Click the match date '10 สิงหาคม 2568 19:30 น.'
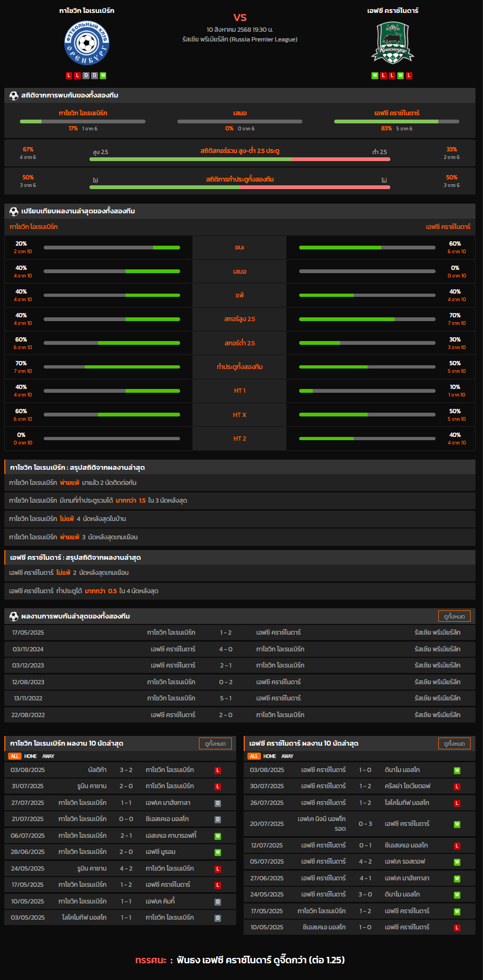 pos(240,30)
